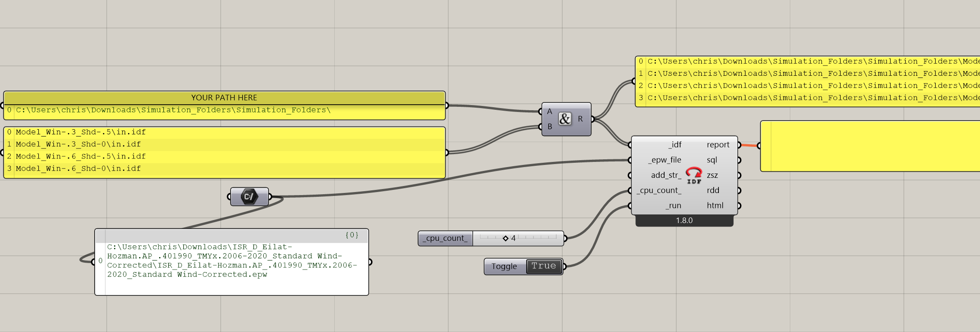Screen dimensions: 980x332
Task: Select row Model_Win-.3_Shd-0\in.idf
Action: point(224,144)
